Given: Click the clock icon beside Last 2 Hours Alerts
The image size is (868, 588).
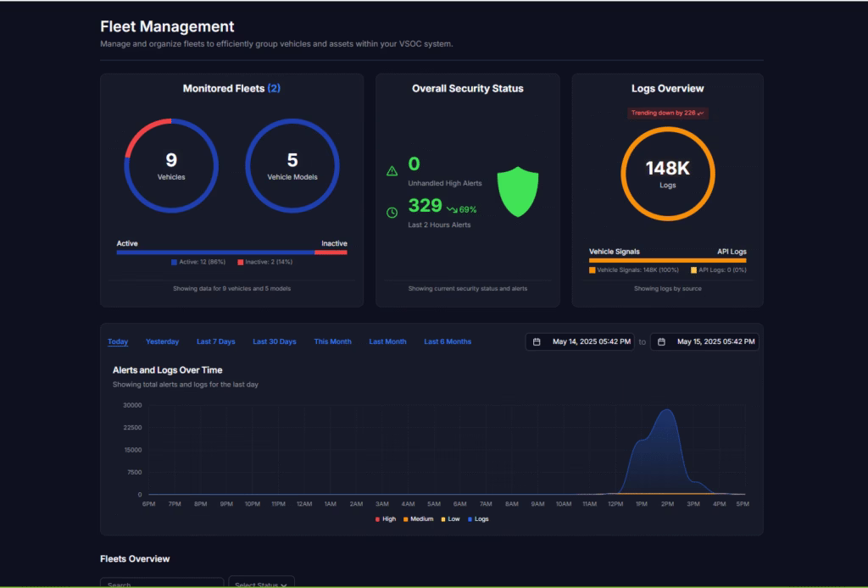Looking at the screenshot, I should point(392,213).
